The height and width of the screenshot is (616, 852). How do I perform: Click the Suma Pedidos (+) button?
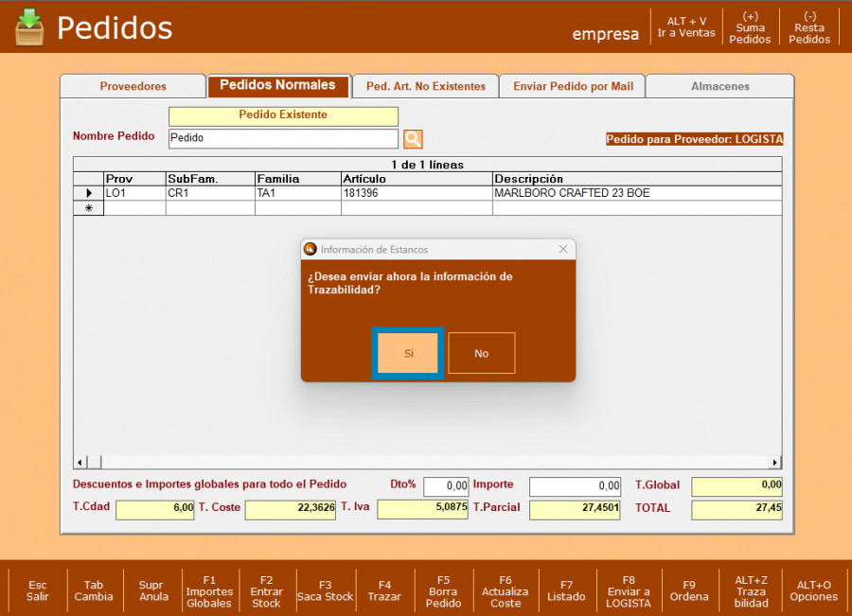[750, 27]
